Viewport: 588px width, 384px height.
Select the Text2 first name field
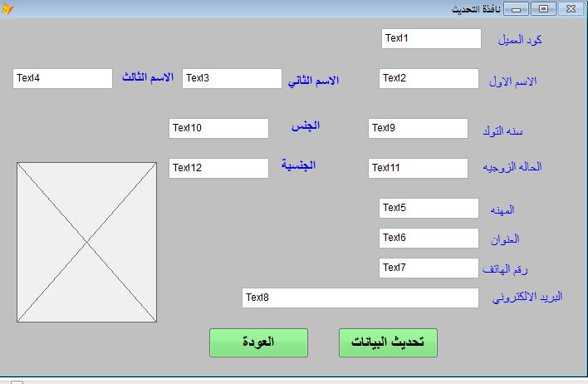tap(429, 78)
